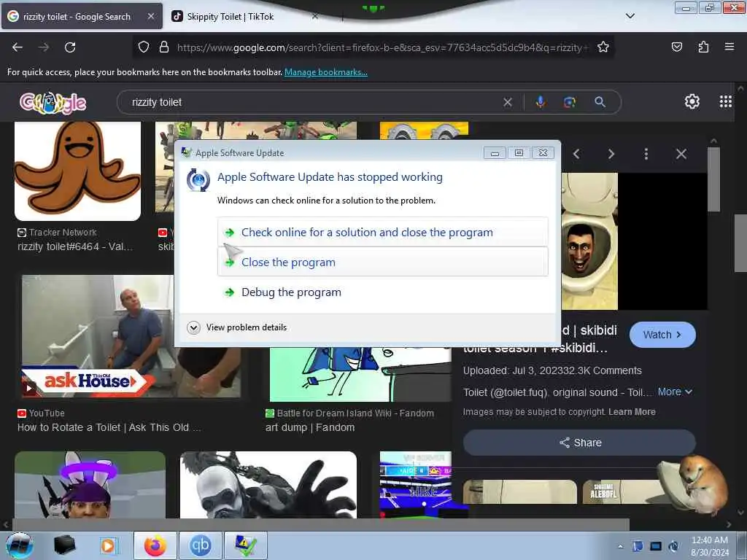Click the site security padlock icon

coord(164,47)
